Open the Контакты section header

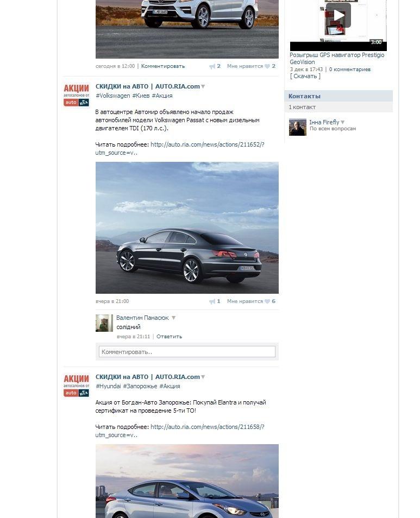click(338, 96)
